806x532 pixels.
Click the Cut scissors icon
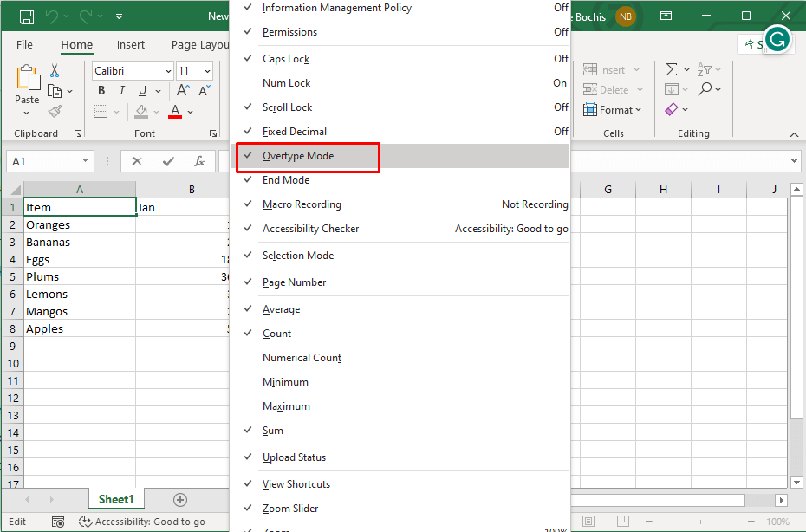coord(55,71)
